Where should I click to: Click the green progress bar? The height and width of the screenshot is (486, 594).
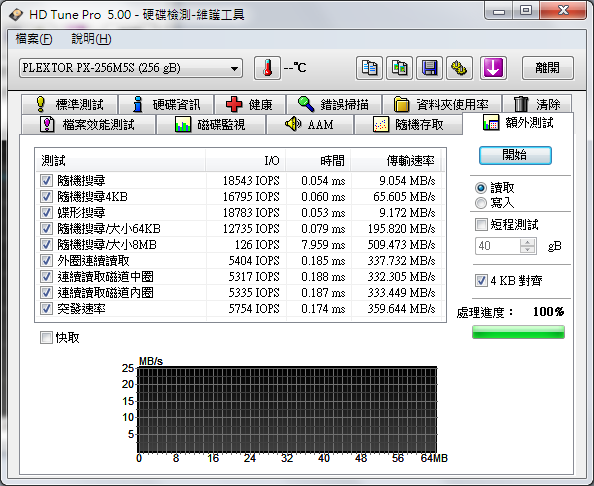coord(518,332)
